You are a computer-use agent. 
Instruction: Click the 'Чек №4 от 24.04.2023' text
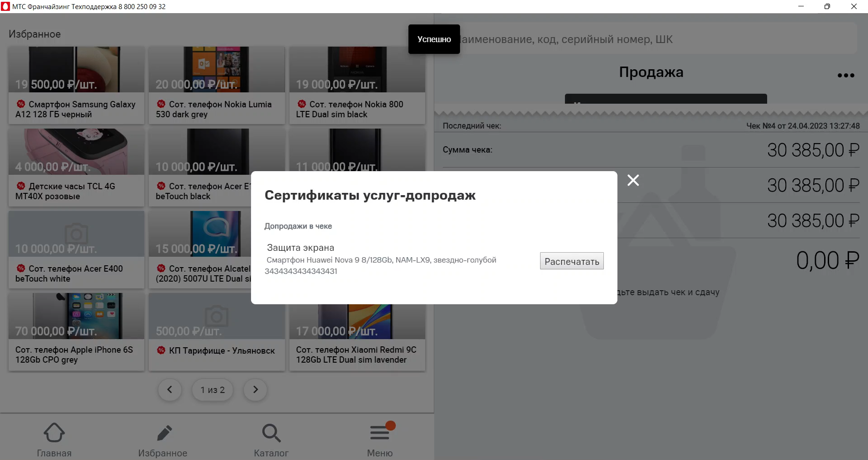tap(803, 126)
